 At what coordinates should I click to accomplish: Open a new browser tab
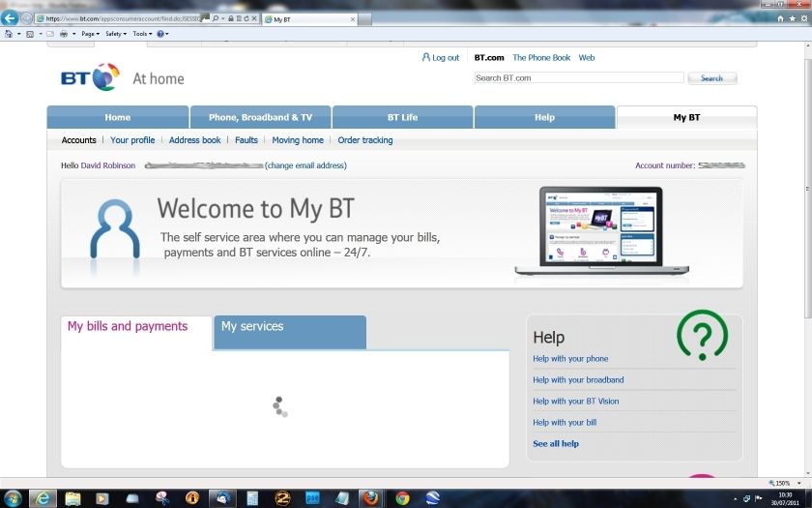coord(364,19)
